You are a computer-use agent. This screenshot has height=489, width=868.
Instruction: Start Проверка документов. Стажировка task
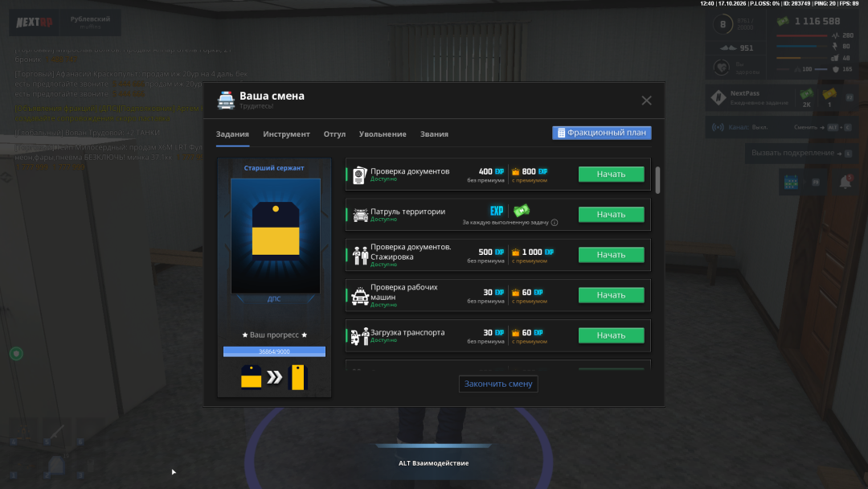pos(611,255)
